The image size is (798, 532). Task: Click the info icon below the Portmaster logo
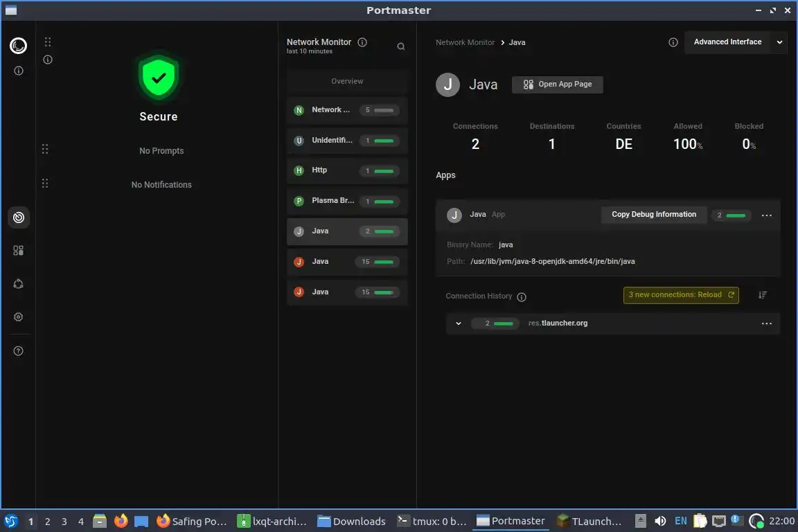pyautogui.click(x=19, y=71)
